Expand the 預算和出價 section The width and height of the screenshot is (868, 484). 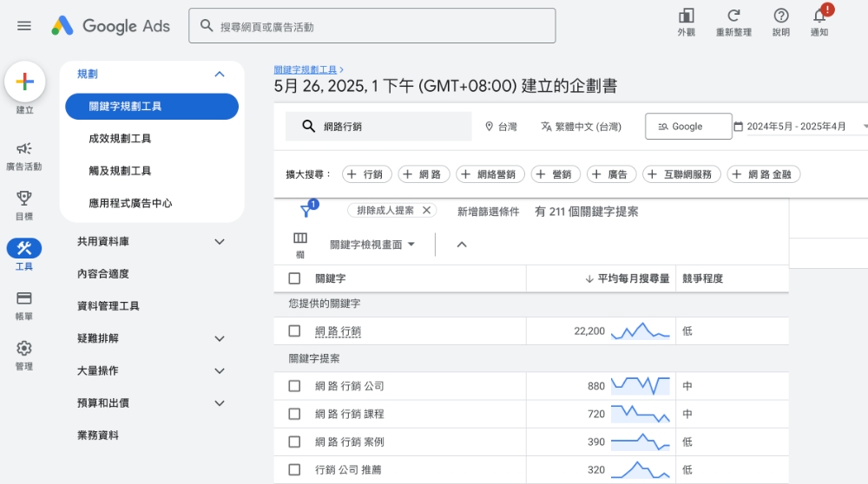point(220,403)
